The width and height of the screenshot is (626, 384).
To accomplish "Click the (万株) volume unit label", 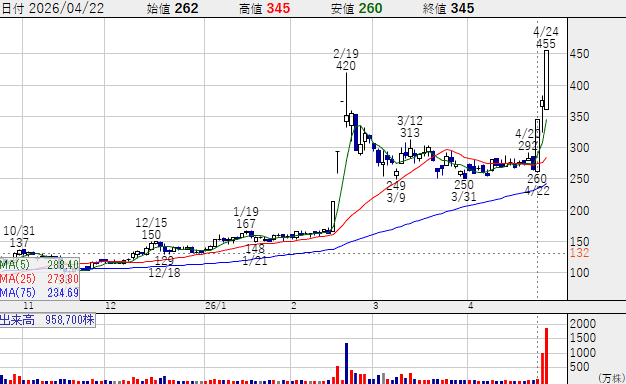I will 611,378.
